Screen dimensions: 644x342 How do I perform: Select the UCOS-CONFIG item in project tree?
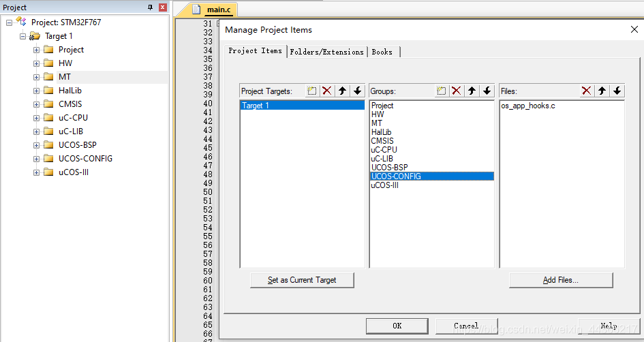point(85,159)
